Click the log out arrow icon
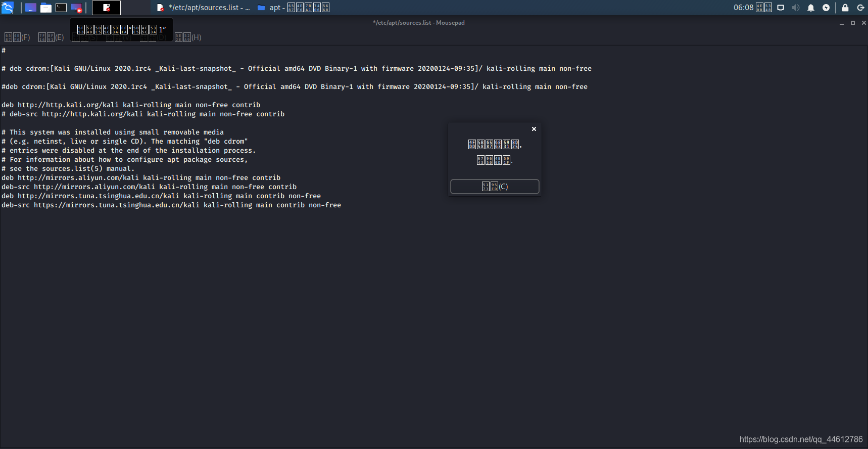Viewport: 868px width, 449px height. [860, 8]
